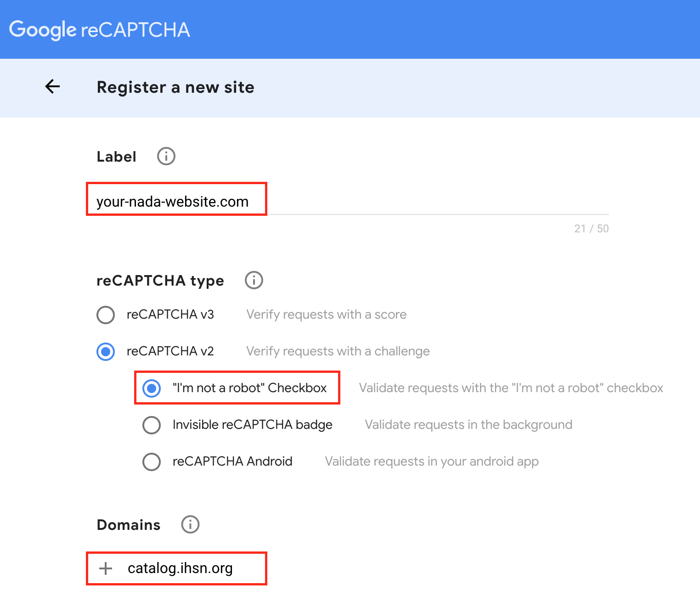This screenshot has height=596, width=700.
Task: Click the "Validate requests in the background" text
Action: (x=469, y=425)
